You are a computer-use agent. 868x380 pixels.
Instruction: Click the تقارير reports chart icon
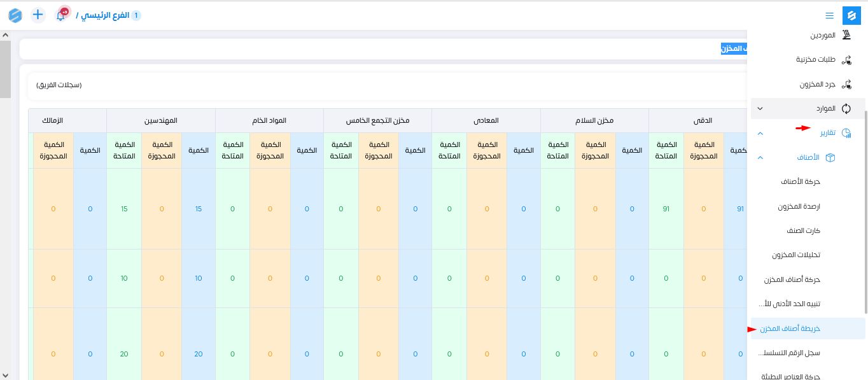click(x=846, y=133)
